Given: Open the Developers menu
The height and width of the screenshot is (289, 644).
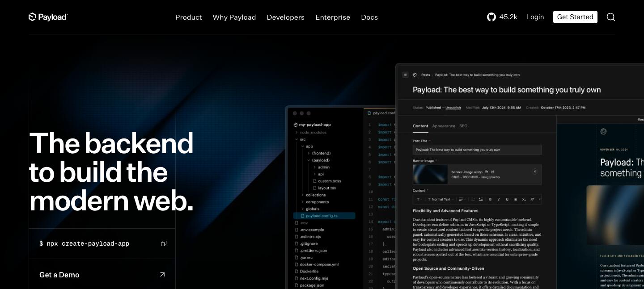Looking at the screenshot, I should coord(286,17).
